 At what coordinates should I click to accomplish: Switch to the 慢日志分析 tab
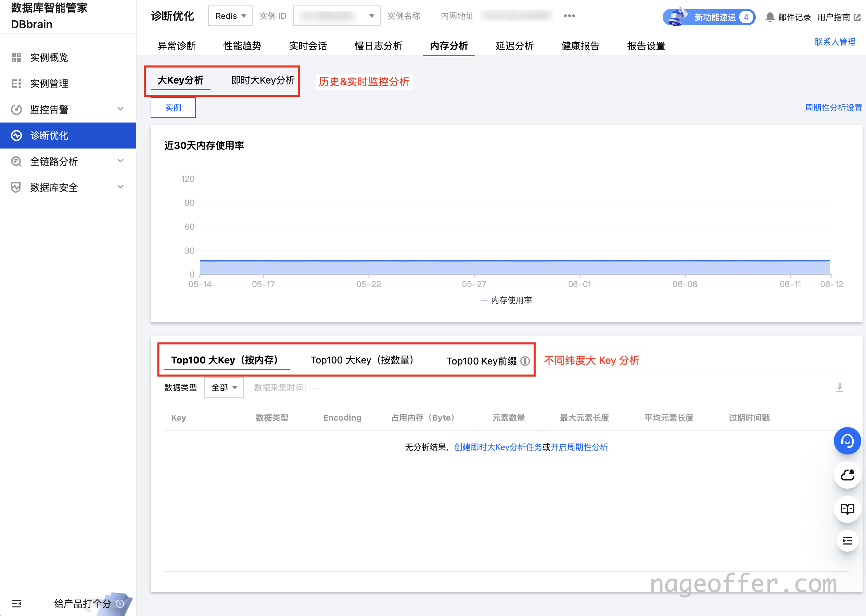(379, 46)
